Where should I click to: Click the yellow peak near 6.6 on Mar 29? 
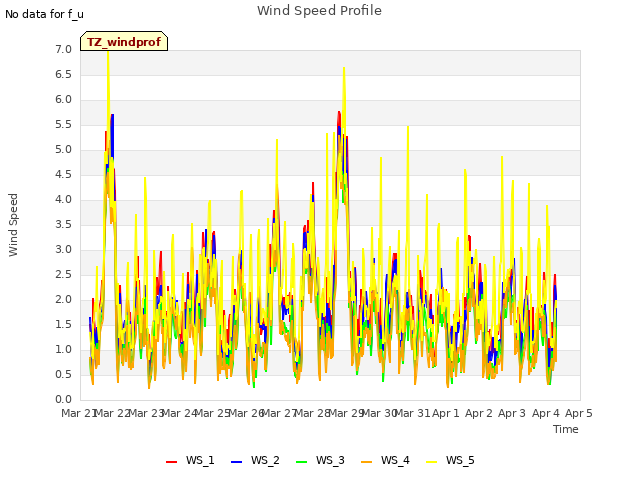tap(344, 69)
